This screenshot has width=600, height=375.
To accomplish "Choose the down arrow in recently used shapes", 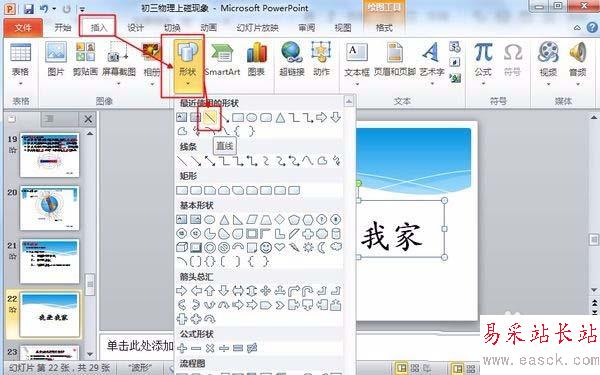I will (336, 117).
